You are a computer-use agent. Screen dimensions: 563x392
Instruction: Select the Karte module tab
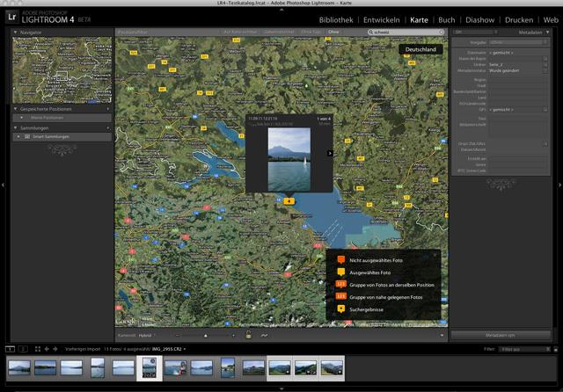pyautogui.click(x=419, y=20)
